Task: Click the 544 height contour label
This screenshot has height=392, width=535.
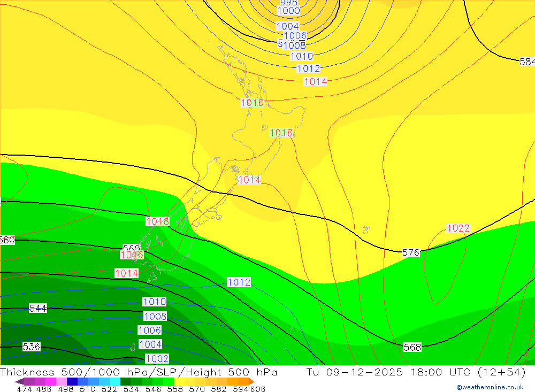Action: [38, 309]
